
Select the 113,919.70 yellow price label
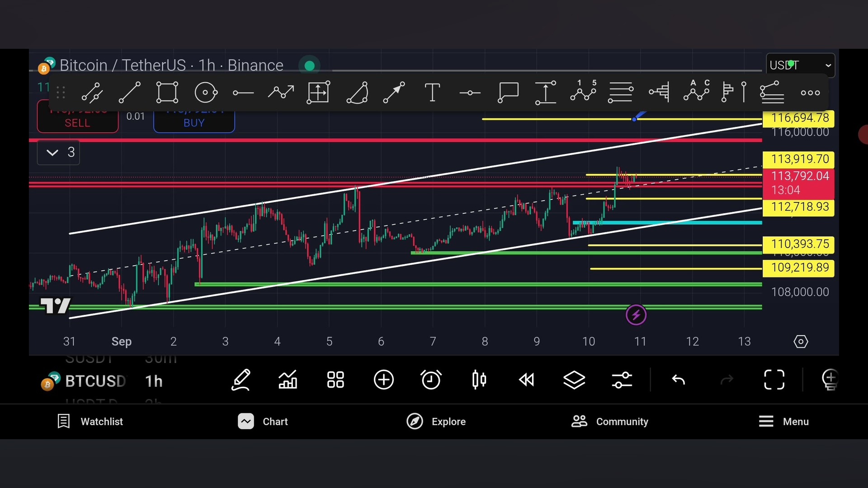[x=798, y=160]
